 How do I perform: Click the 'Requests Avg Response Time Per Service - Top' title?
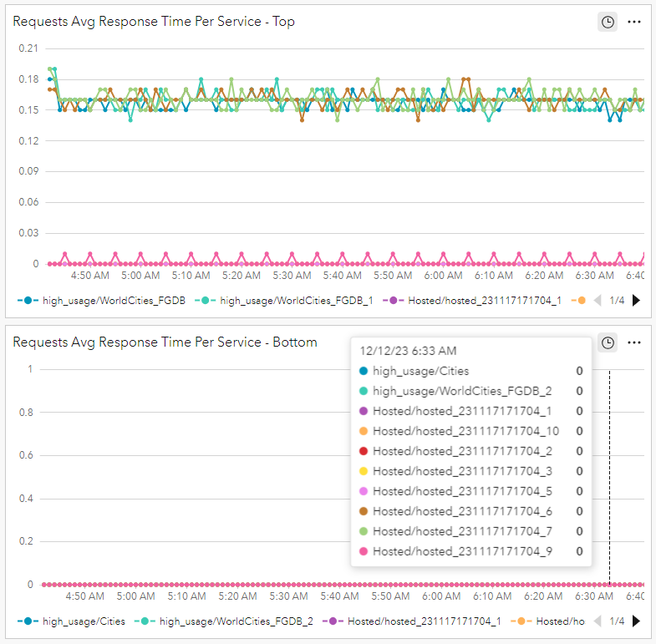pyautogui.click(x=154, y=22)
